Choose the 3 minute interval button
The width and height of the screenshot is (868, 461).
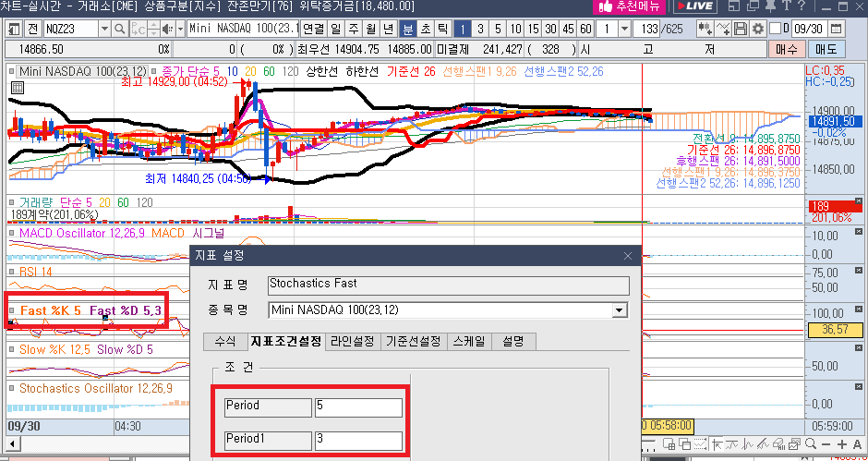point(480,29)
